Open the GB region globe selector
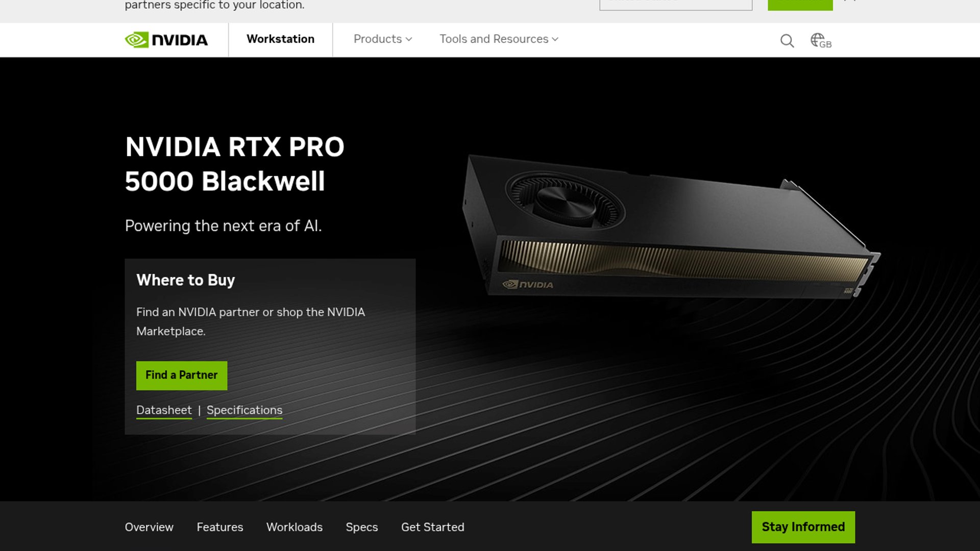The height and width of the screenshot is (551, 980). [x=821, y=40]
